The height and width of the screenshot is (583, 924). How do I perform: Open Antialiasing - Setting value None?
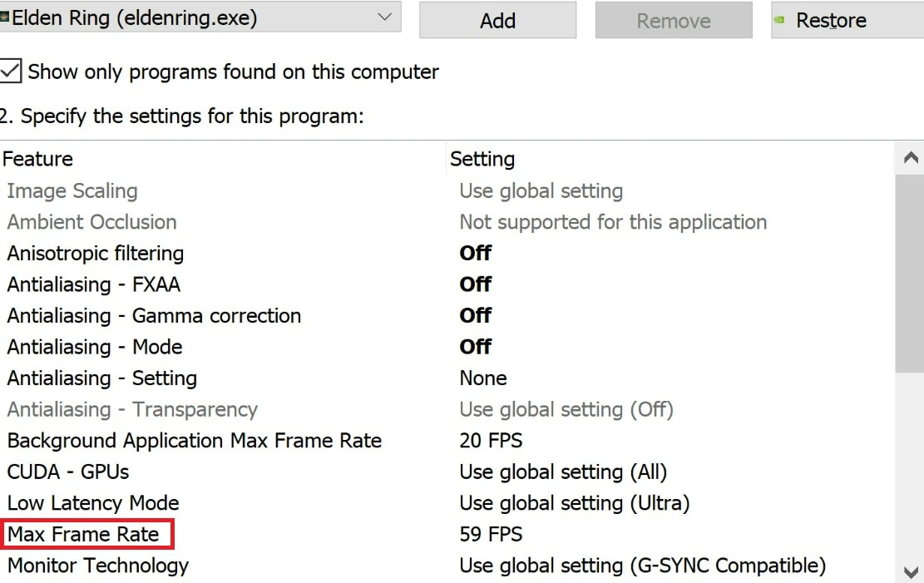pos(483,378)
